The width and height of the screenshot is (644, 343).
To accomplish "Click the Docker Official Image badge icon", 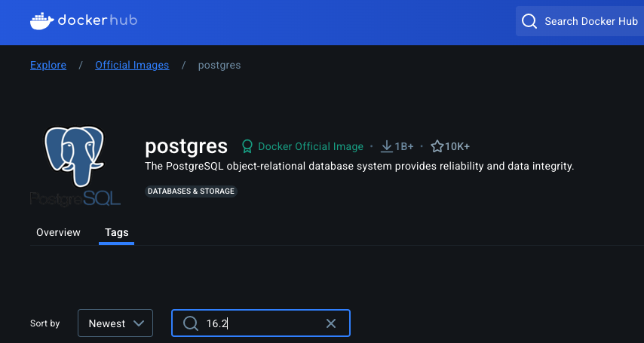I will pos(247,146).
